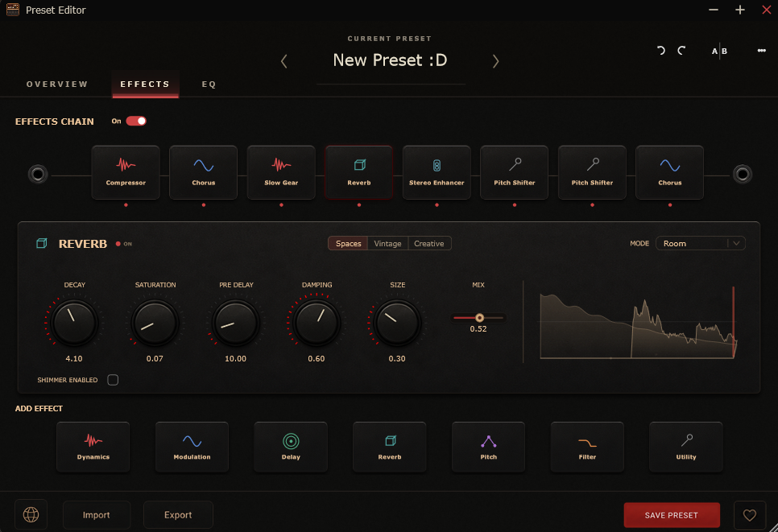The image size is (778, 532).
Task: Click the reverb response graph display
Action: point(638,322)
